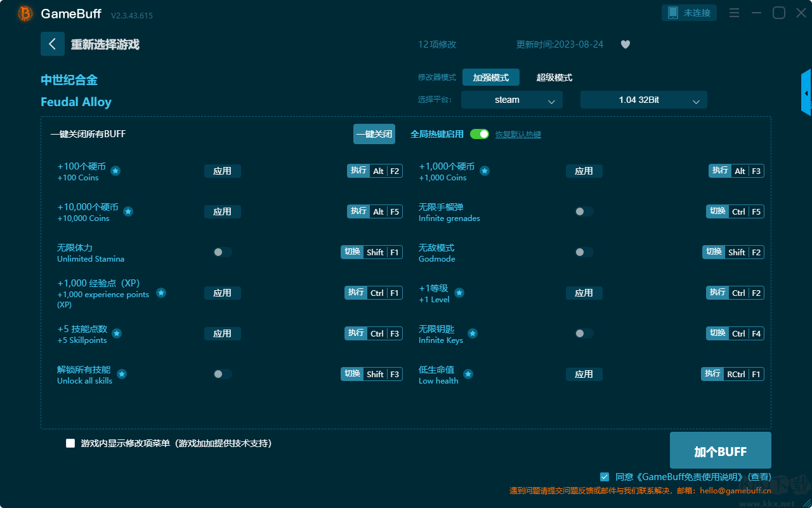Click star icon next to +100个硬币
Viewport: 812px width, 508px height.
tap(115, 171)
